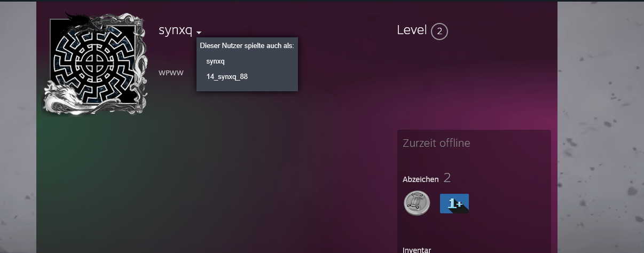Open the Abzeichen badges link
The width and height of the screenshot is (644, 253).
pyautogui.click(x=421, y=179)
